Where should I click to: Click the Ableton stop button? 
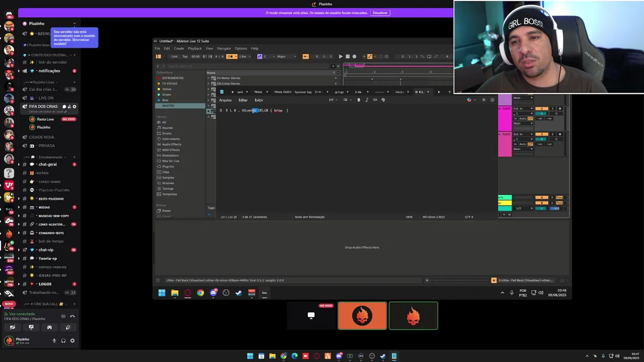pyautogui.click(x=347, y=56)
